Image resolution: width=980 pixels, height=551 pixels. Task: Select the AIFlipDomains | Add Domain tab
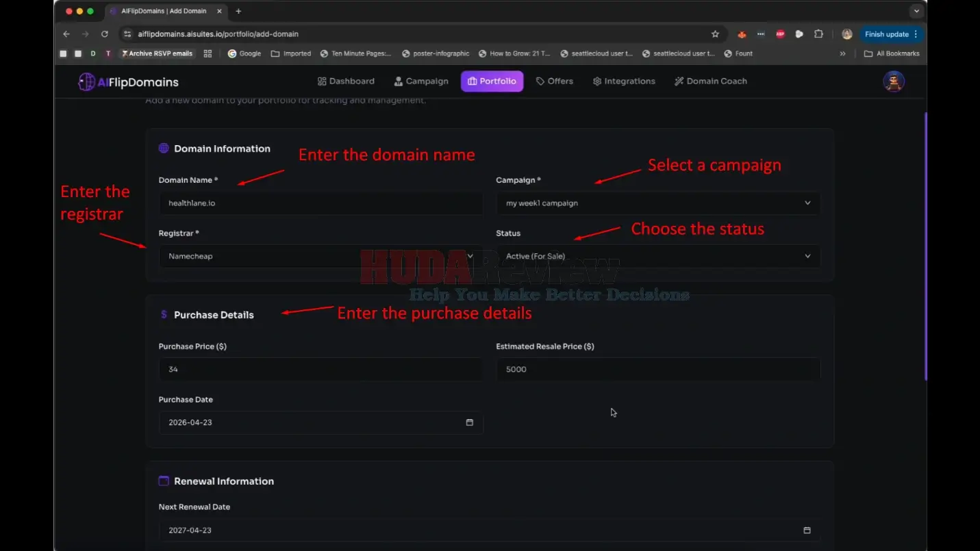[167, 11]
